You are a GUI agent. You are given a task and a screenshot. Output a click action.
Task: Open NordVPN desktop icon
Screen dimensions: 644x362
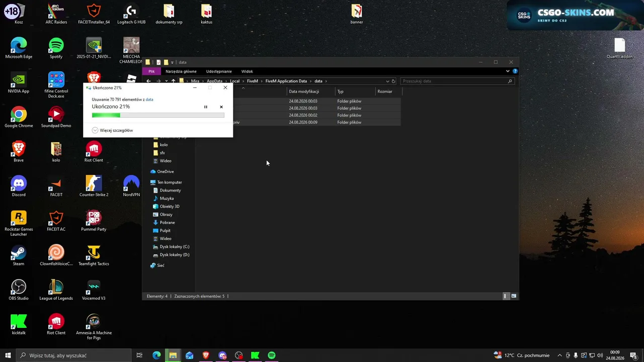point(131,187)
